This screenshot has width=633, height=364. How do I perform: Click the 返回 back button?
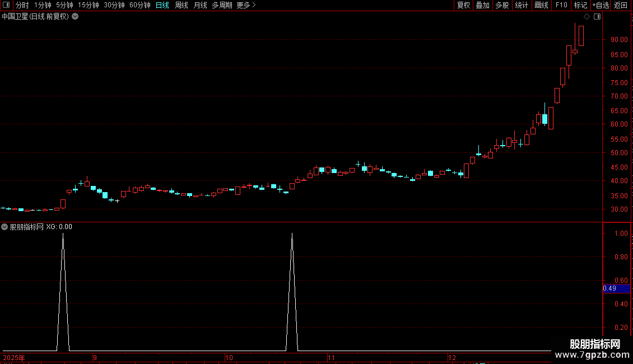621,5
